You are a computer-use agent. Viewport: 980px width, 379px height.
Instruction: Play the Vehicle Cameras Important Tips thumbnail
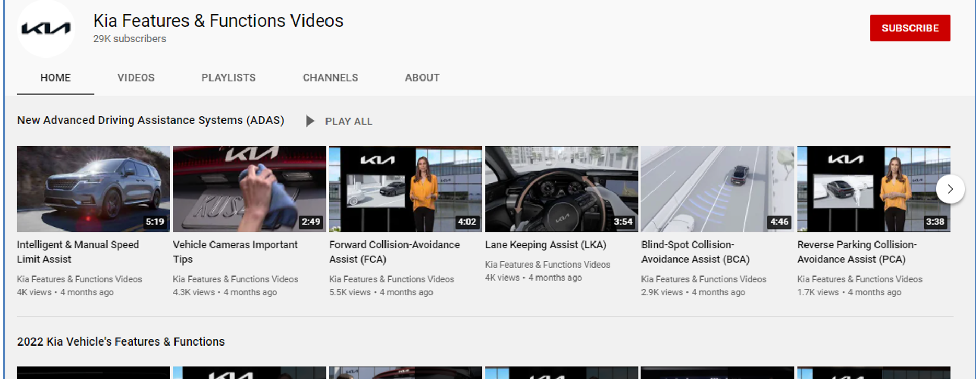click(249, 189)
